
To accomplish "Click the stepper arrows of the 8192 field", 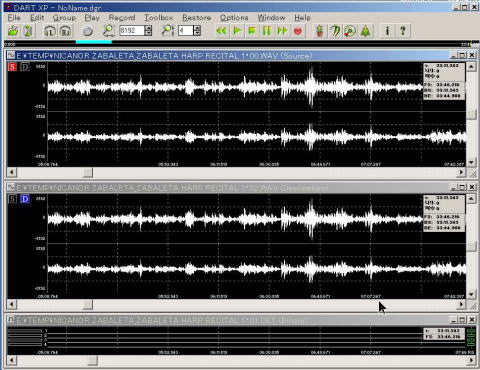I will click(x=148, y=31).
